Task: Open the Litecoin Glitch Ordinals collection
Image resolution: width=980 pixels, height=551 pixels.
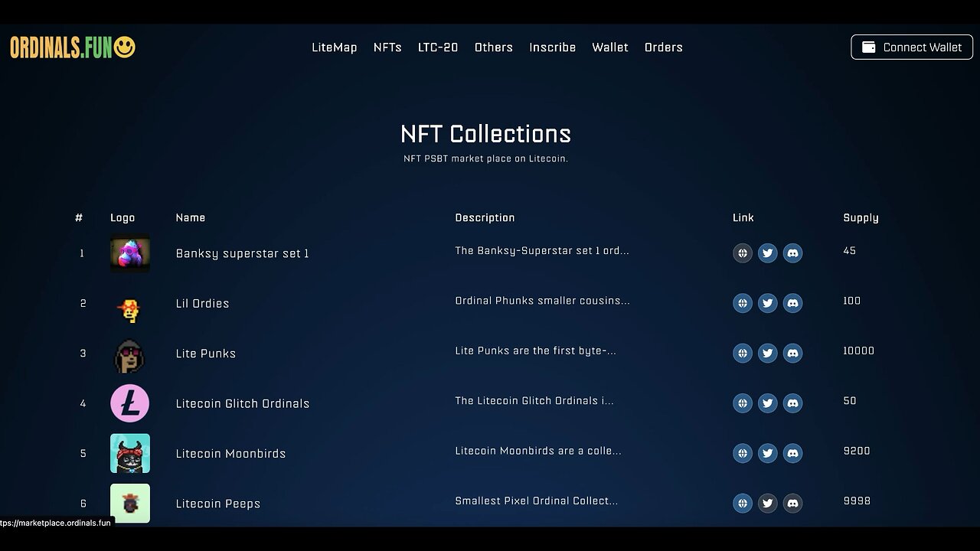Action: pos(243,403)
